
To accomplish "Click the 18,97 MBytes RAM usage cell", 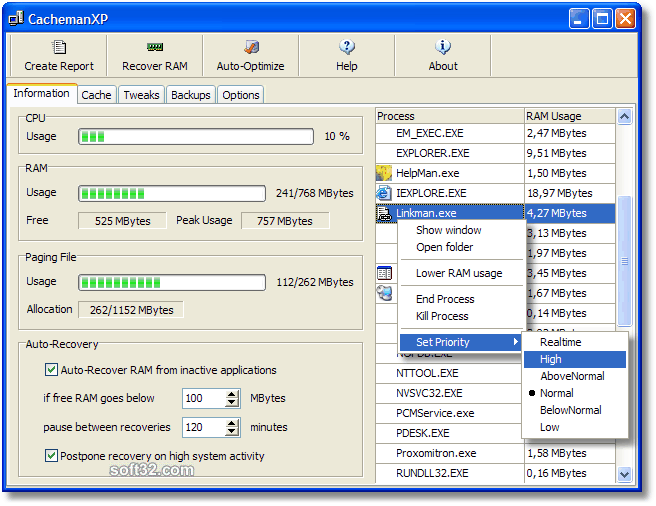I will [x=570, y=193].
